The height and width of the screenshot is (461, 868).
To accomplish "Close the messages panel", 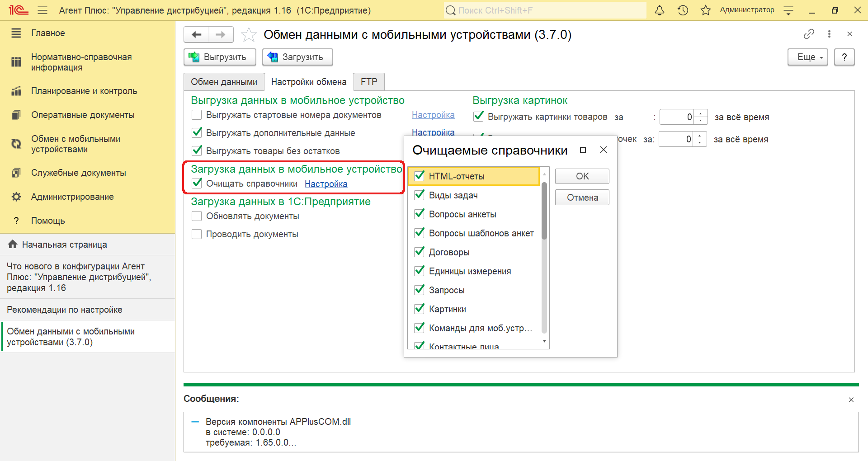I will click(851, 400).
